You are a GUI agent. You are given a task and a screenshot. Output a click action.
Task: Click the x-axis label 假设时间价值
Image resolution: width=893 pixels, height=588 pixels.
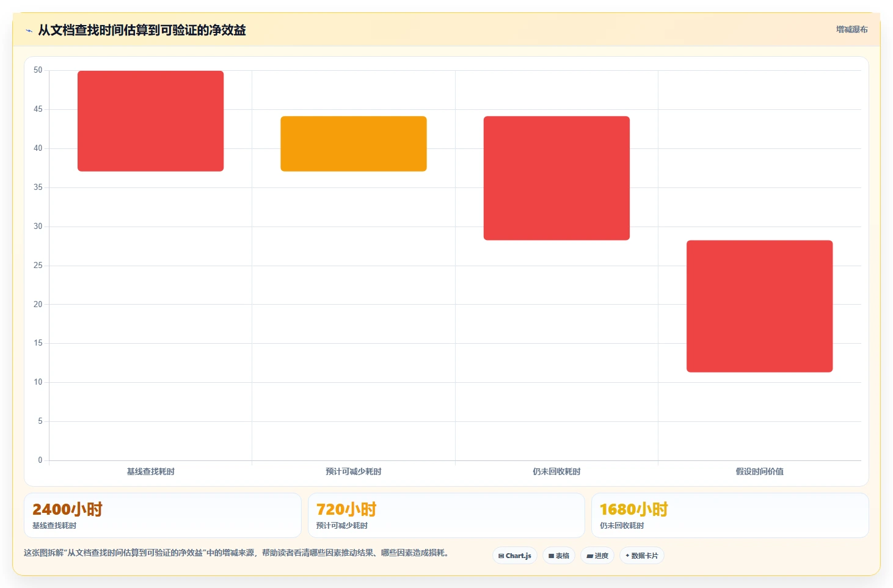coord(760,471)
